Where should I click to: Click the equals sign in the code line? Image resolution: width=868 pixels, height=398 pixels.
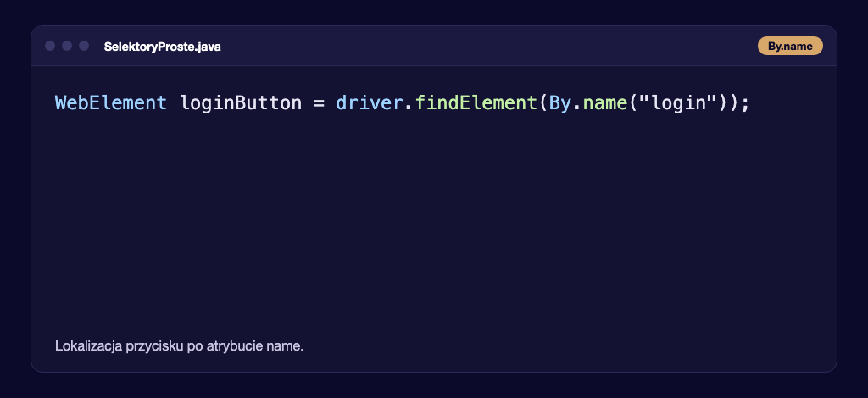click(x=319, y=103)
